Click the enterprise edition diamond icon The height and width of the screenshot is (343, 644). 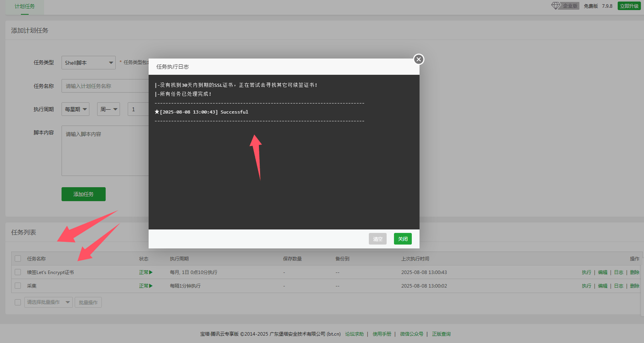556,6
